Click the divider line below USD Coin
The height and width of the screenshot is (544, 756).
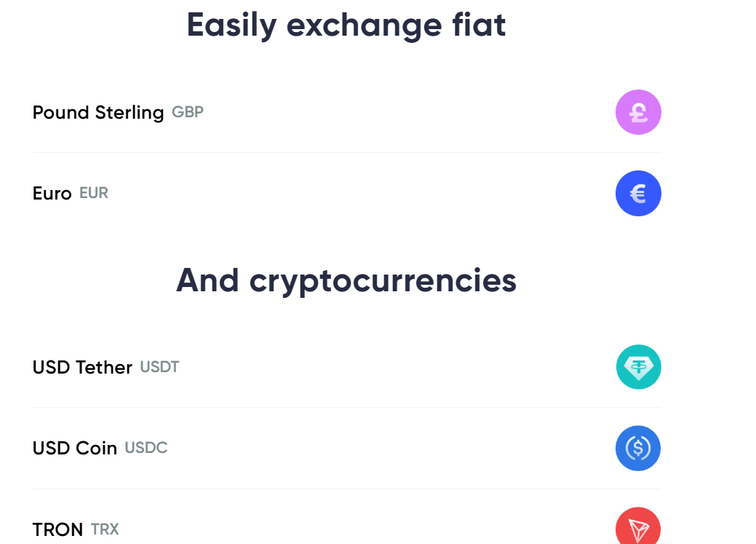click(x=346, y=489)
